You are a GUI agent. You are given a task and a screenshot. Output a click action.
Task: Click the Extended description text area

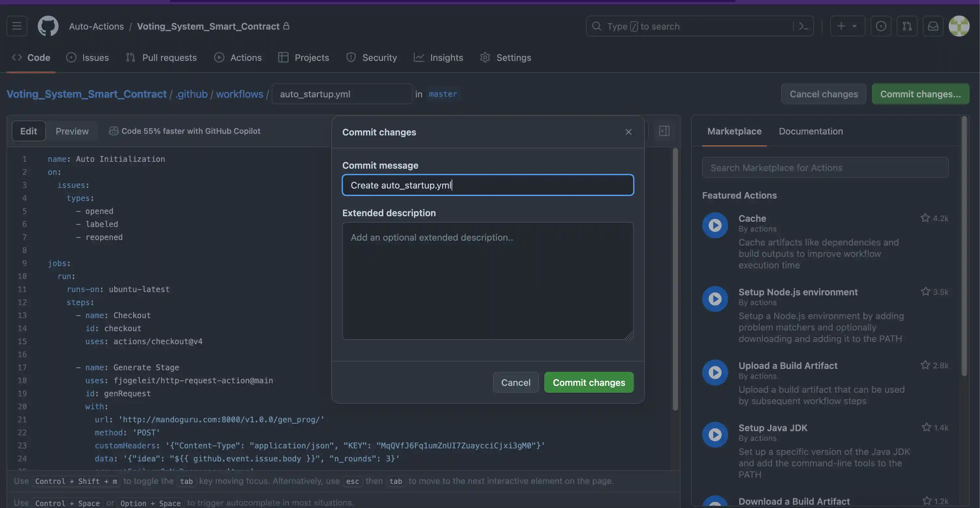pos(488,281)
